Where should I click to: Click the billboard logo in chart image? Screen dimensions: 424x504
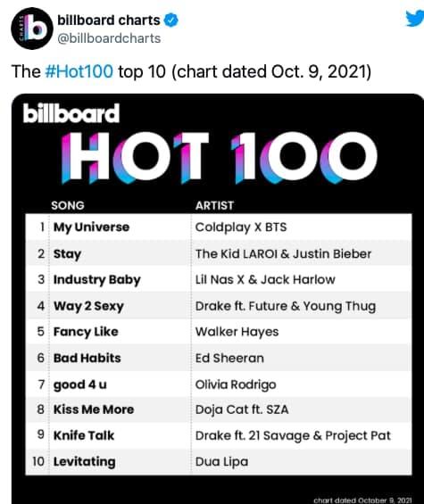71,113
